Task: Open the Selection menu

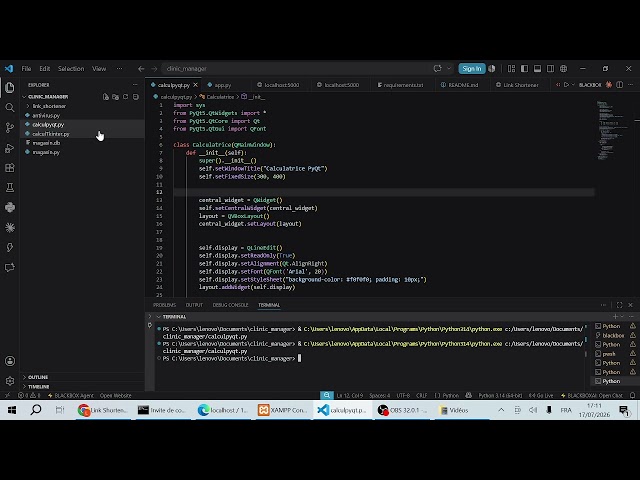Action: (71, 69)
